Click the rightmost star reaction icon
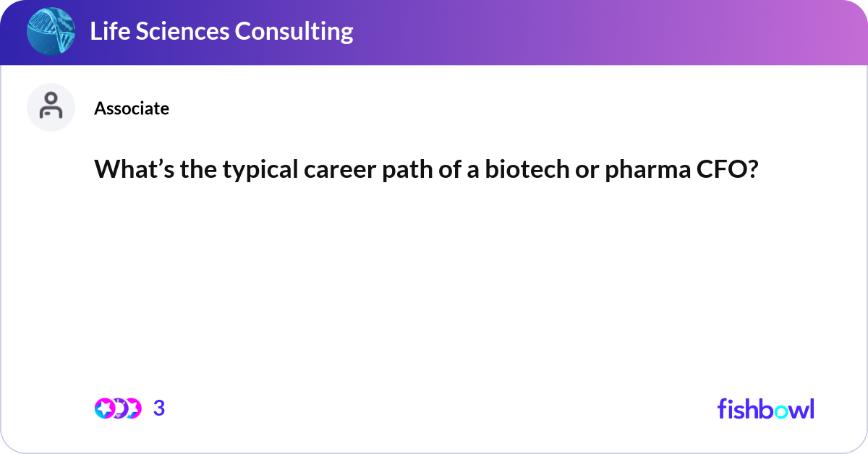This screenshot has height=454, width=868. 132,408
